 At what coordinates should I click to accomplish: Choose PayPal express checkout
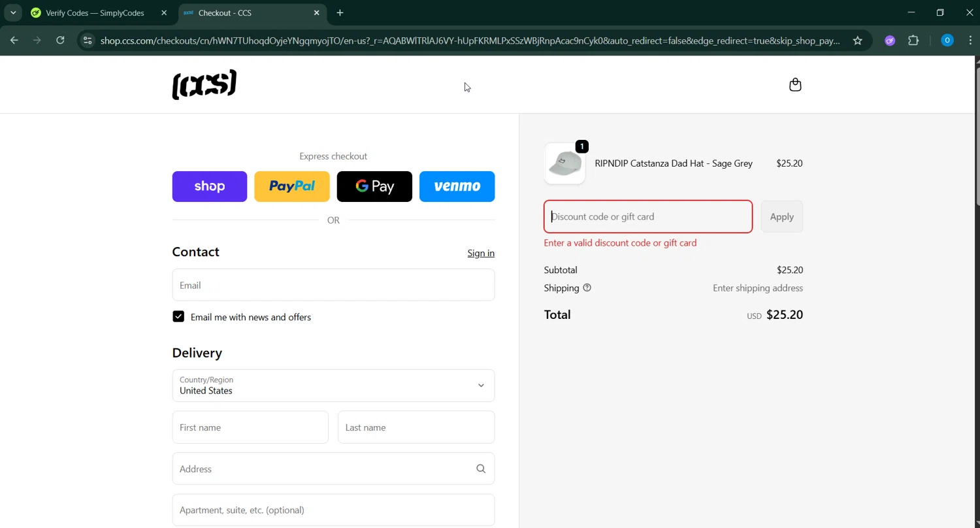(292, 186)
